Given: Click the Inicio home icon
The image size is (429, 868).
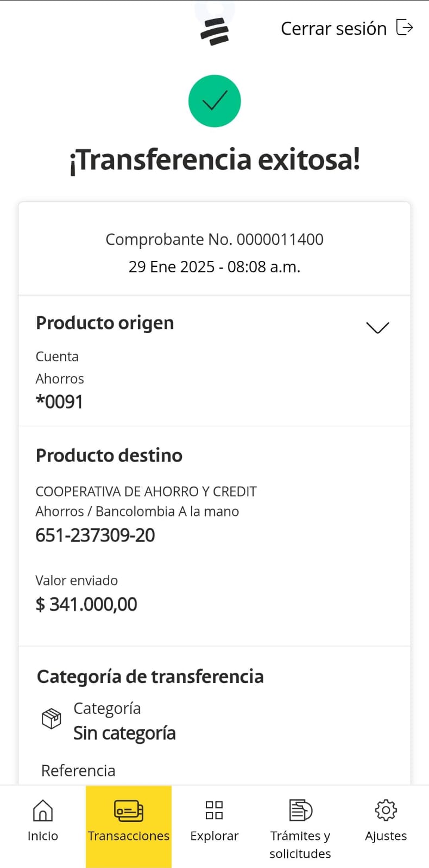Looking at the screenshot, I should (x=43, y=810).
